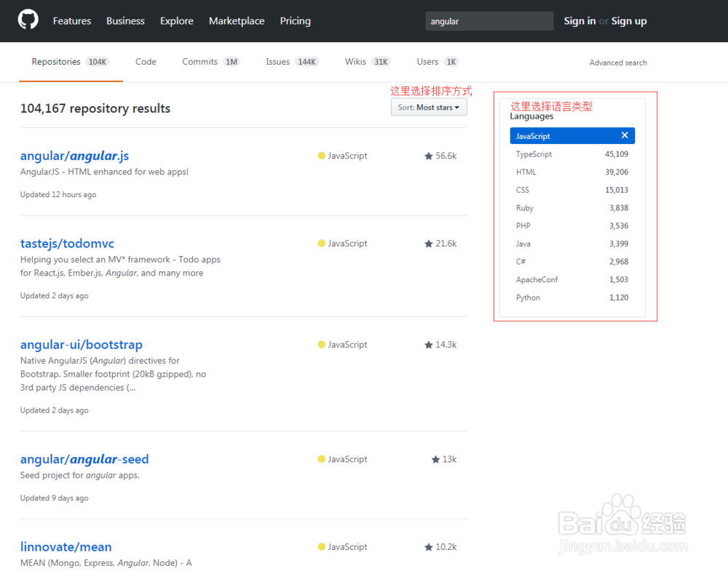The width and height of the screenshot is (728, 571).
Task: Filter results by TypeScript language
Action: pos(572,154)
